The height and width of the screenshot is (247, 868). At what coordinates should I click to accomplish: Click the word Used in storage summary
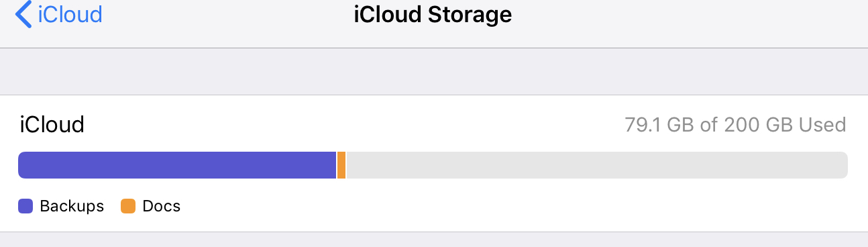pos(825,125)
